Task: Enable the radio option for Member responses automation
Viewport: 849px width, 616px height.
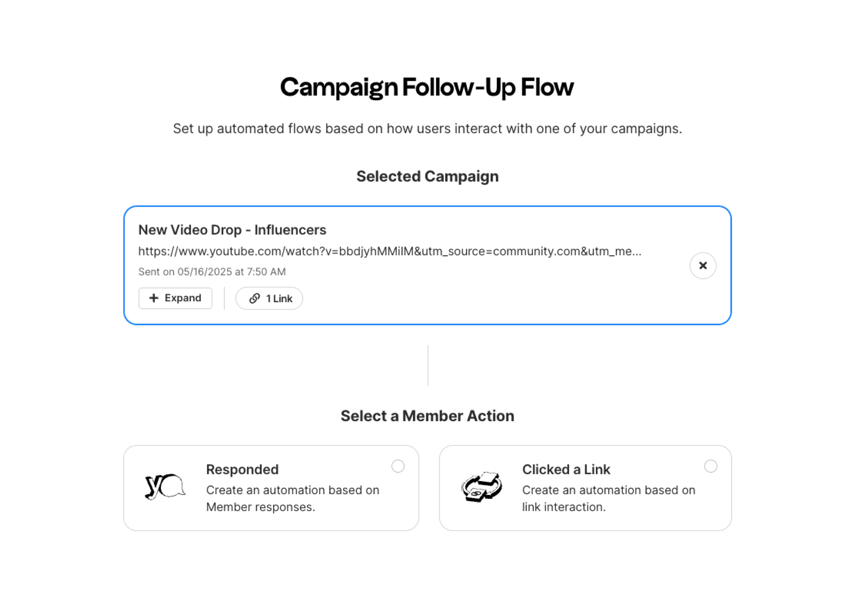Action: point(397,466)
